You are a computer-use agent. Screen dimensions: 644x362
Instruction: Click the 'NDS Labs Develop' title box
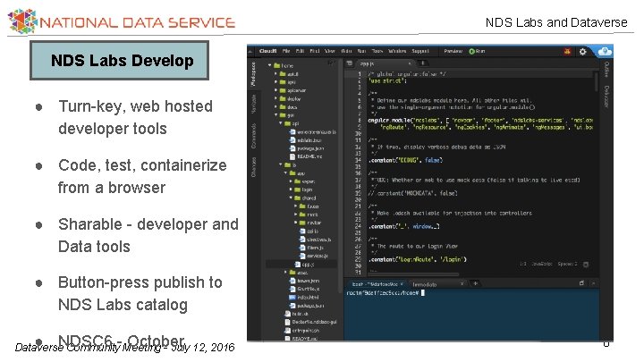(120, 61)
